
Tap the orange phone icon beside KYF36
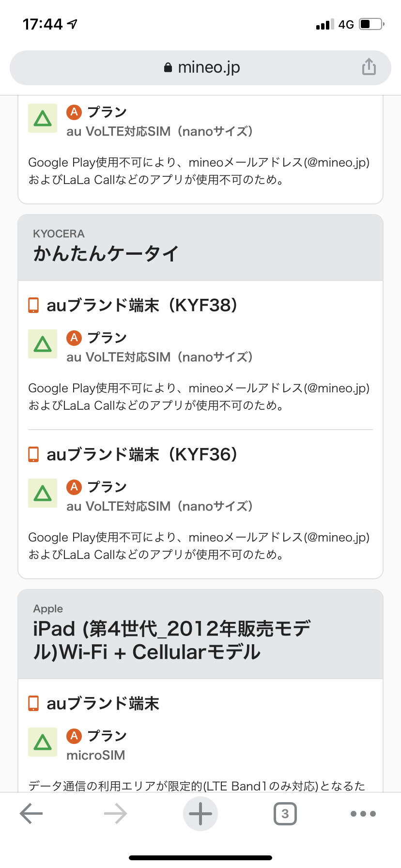pyautogui.click(x=33, y=455)
